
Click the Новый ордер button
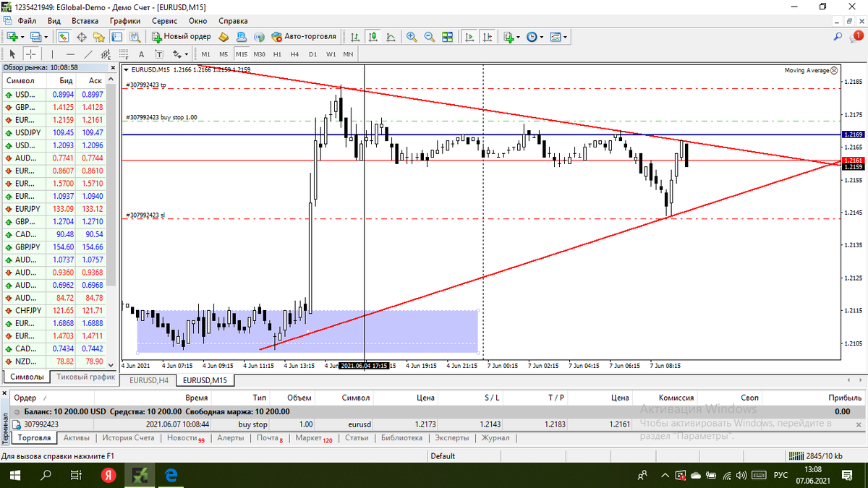tap(182, 36)
